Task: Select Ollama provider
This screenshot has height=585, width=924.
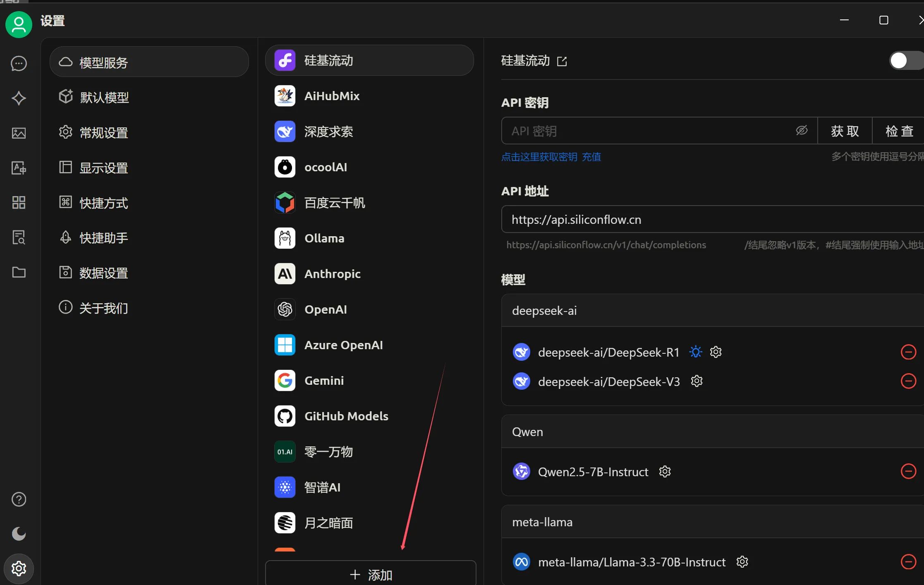Action: [369, 238]
